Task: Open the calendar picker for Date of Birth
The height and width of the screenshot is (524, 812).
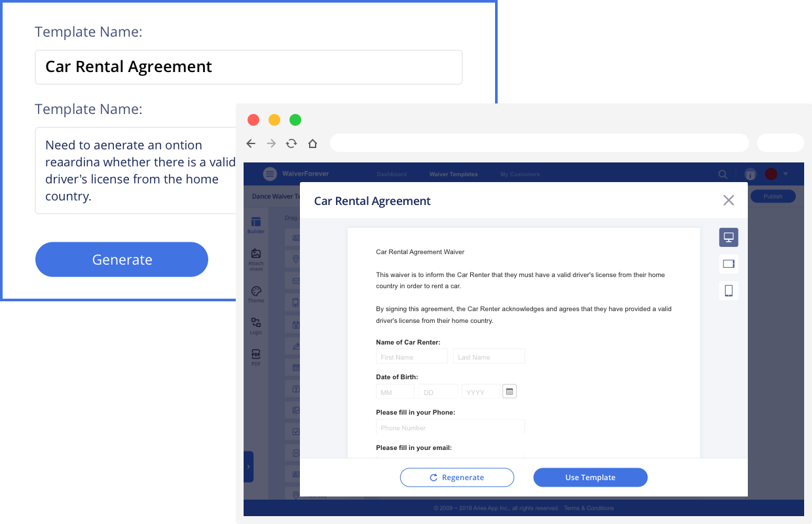Action: click(509, 391)
